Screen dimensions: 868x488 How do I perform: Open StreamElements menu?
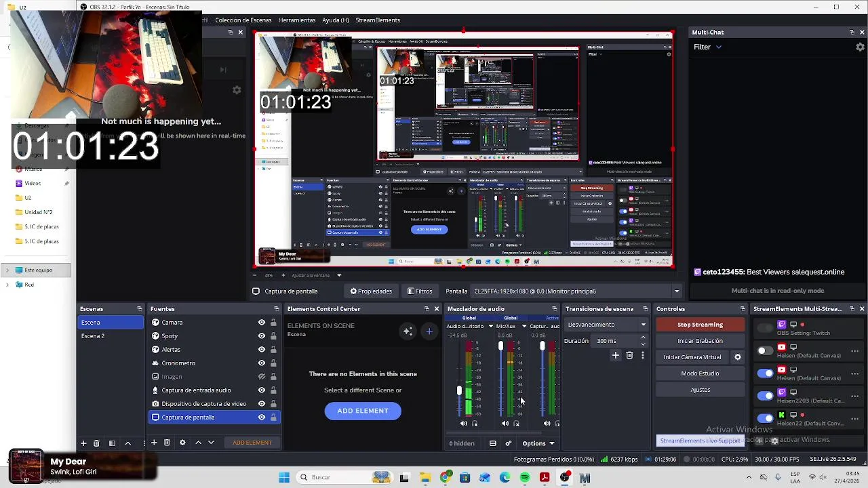coord(378,20)
